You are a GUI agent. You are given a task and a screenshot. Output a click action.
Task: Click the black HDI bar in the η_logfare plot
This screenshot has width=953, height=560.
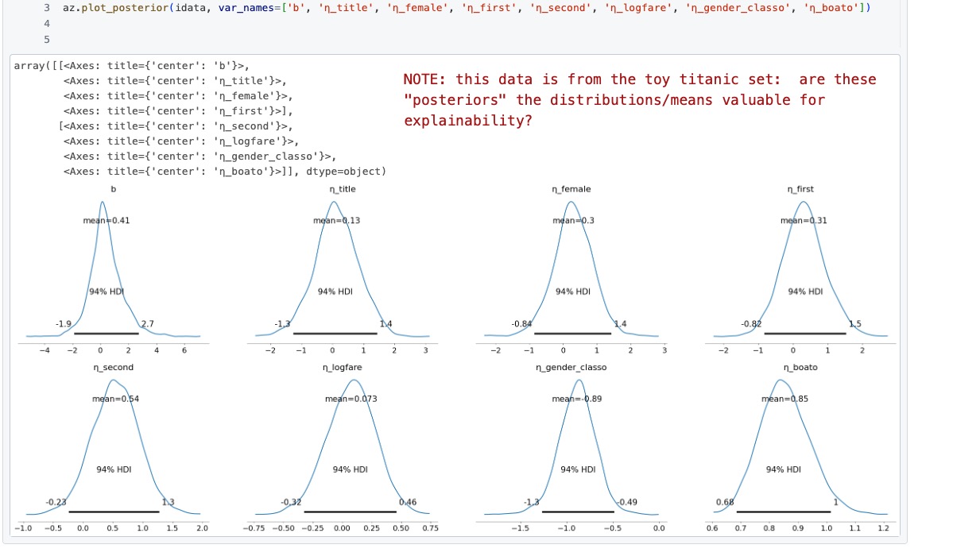350,512
